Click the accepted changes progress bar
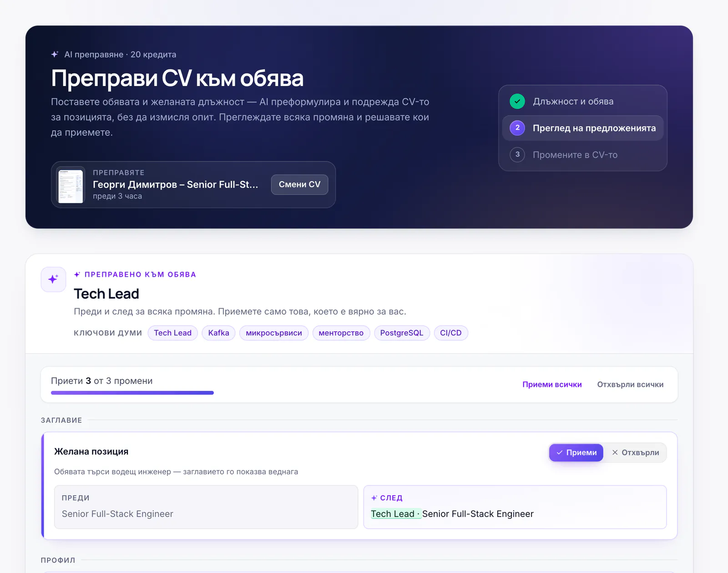The image size is (728, 573). (132, 393)
